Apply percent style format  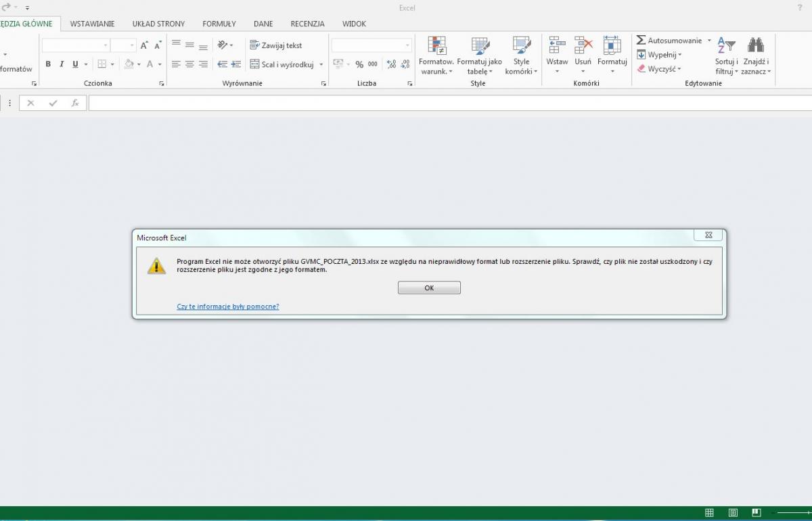tap(359, 64)
